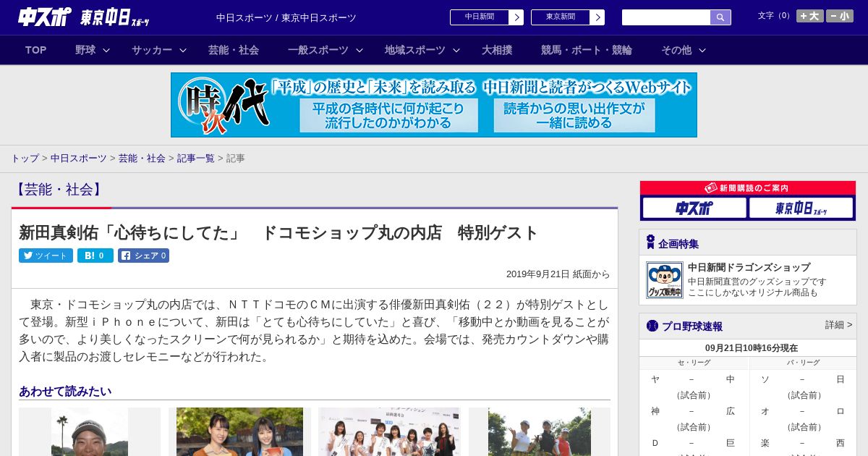Open the 野球 navigation menu

pyautogui.click(x=85, y=50)
